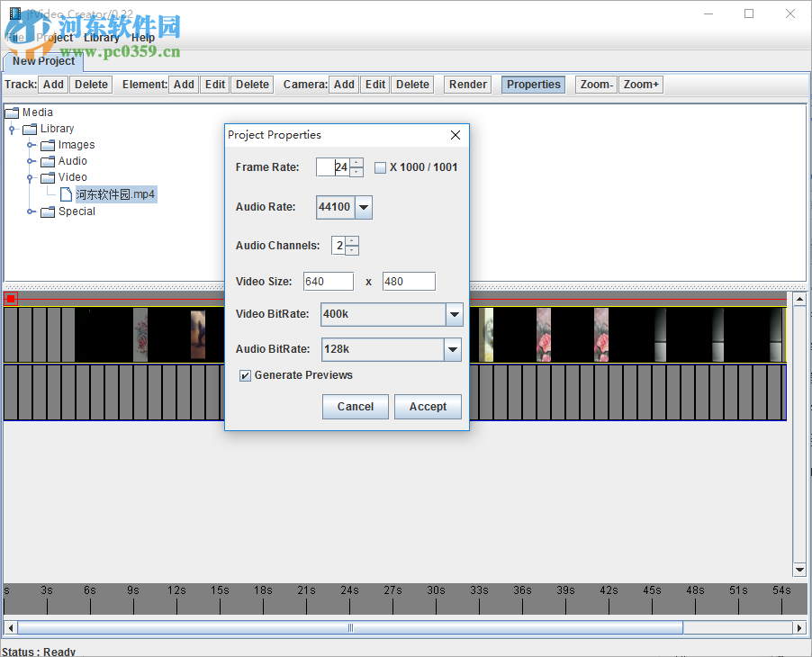Collapse the Video tree node
812x657 pixels.
(31, 176)
